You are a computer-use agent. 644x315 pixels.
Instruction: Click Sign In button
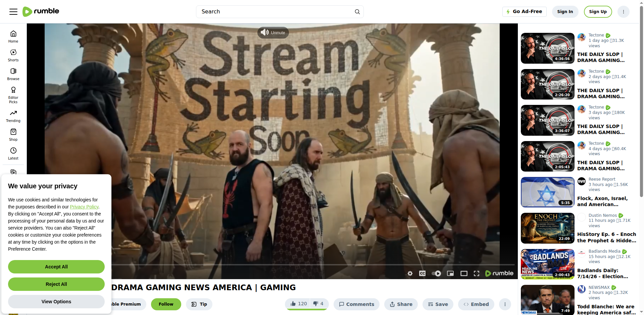tap(565, 12)
